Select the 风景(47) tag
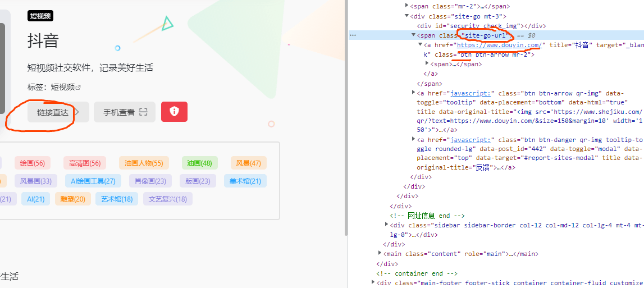This screenshot has width=644, height=288. (249, 163)
